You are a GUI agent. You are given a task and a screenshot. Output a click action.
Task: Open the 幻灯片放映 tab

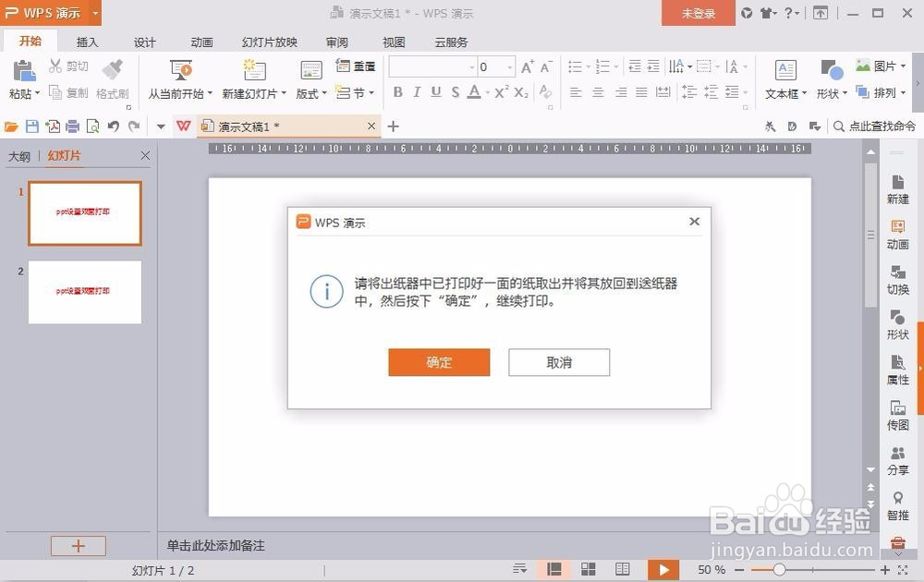coord(269,42)
